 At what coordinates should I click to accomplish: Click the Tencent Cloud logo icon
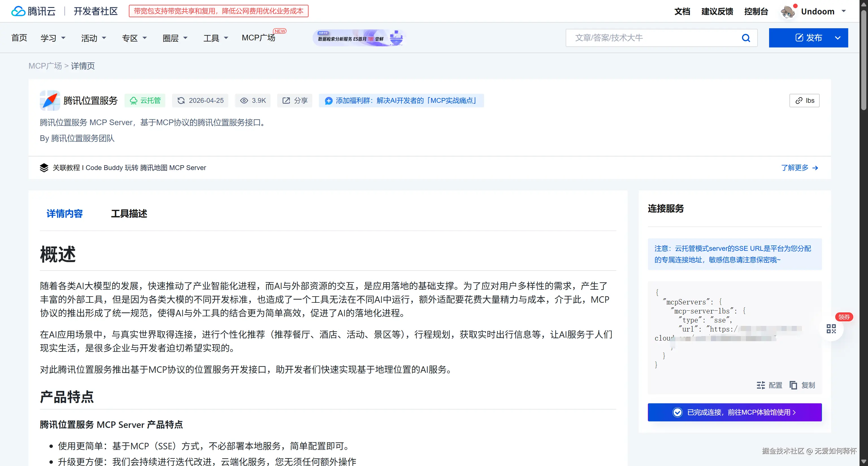coord(19,11)
